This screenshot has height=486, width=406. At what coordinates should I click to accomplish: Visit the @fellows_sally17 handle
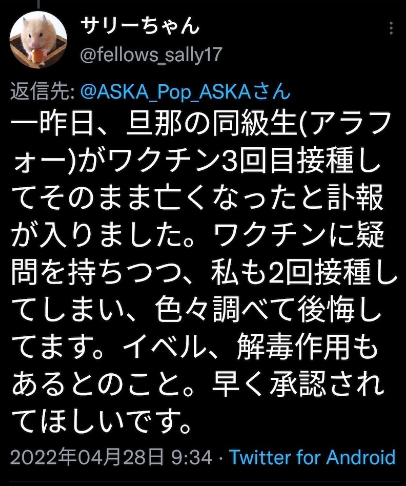151,54
